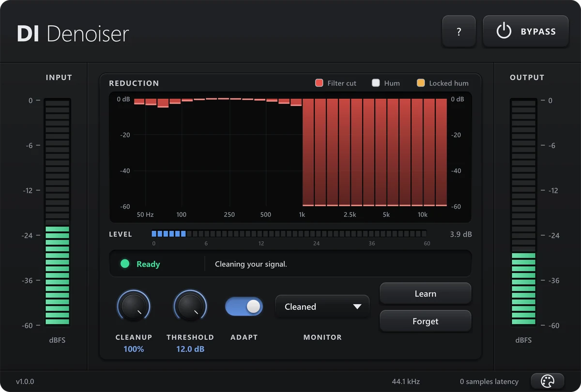
Task: Click the DI Denoiser title logo
Action: coord(73,34)
